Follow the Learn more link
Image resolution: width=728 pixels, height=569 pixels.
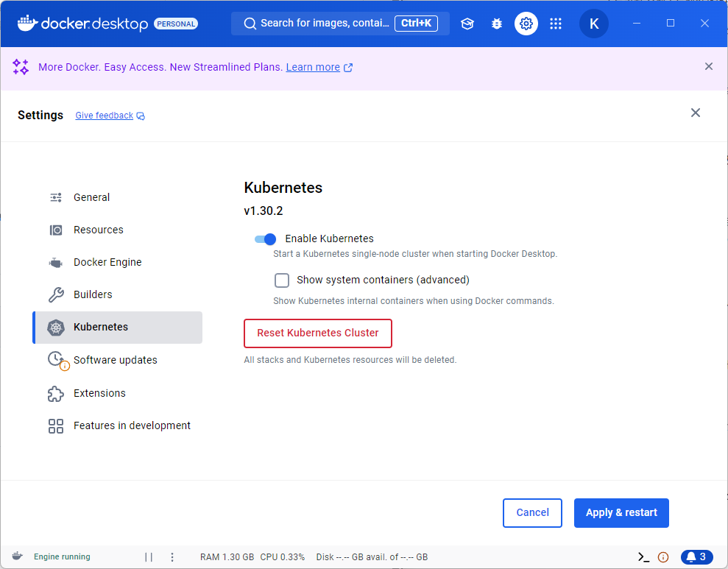(x=313, y=67)
